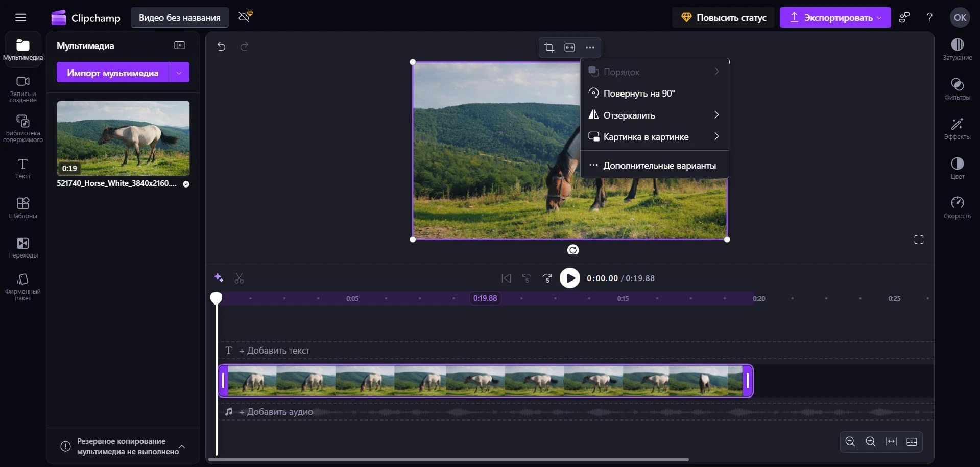
Task: Expand the backup warning notification
Action: [x=181, y=447]
